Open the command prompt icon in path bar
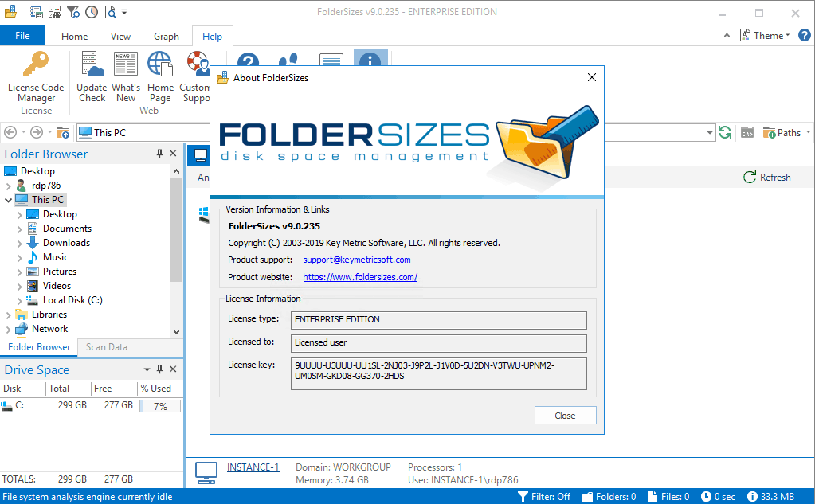Viewport: 815px width, 504px height. point(747,132)
